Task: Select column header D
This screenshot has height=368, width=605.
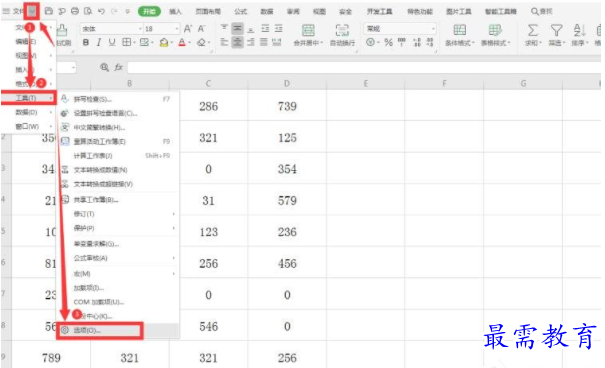Action: coord(287,83)
